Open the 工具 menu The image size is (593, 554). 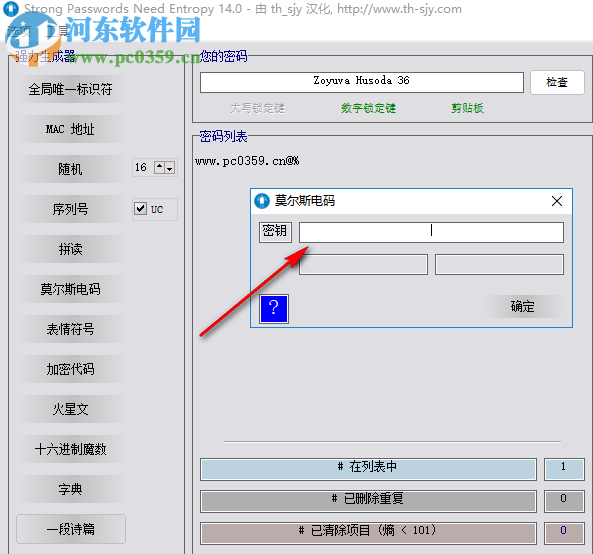(57, 31)
